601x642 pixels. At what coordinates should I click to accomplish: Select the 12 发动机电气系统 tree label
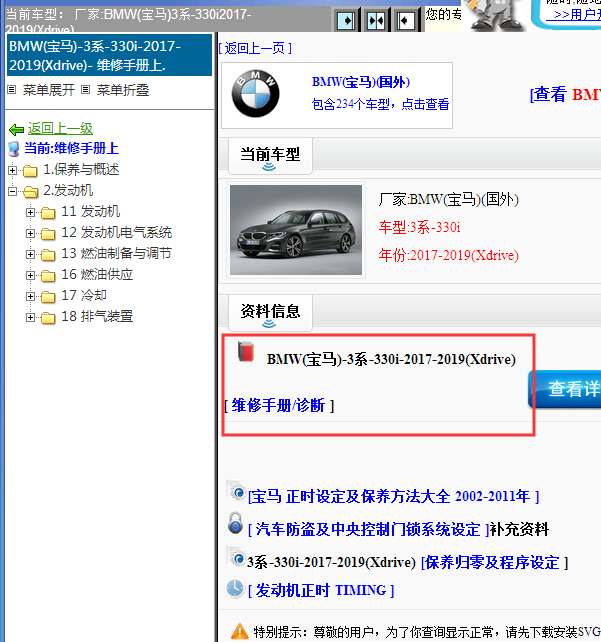tap(117, 233)
